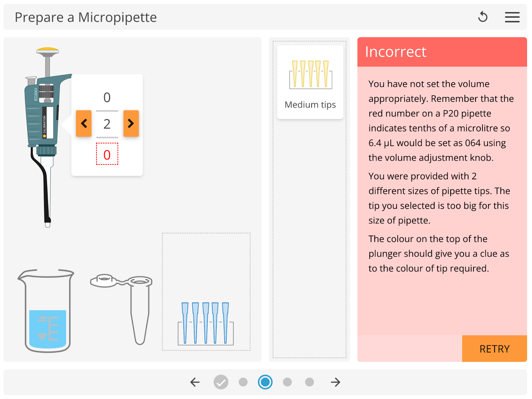Increase volume with the right orange chevron

click(x=131, y=123)
